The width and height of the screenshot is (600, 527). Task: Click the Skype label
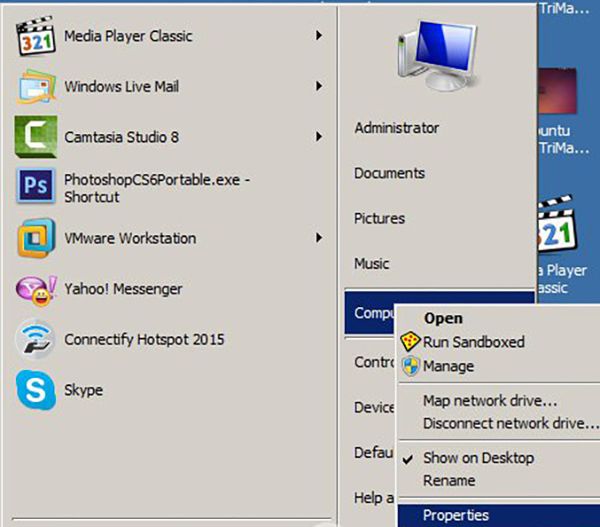click(x=83, y=390)
